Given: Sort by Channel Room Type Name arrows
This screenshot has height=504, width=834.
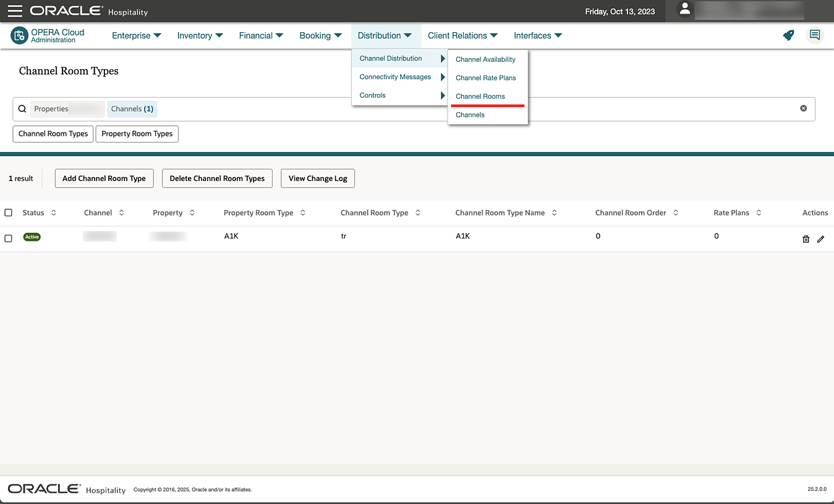Looking at the screenshot, I should (555, 212).
